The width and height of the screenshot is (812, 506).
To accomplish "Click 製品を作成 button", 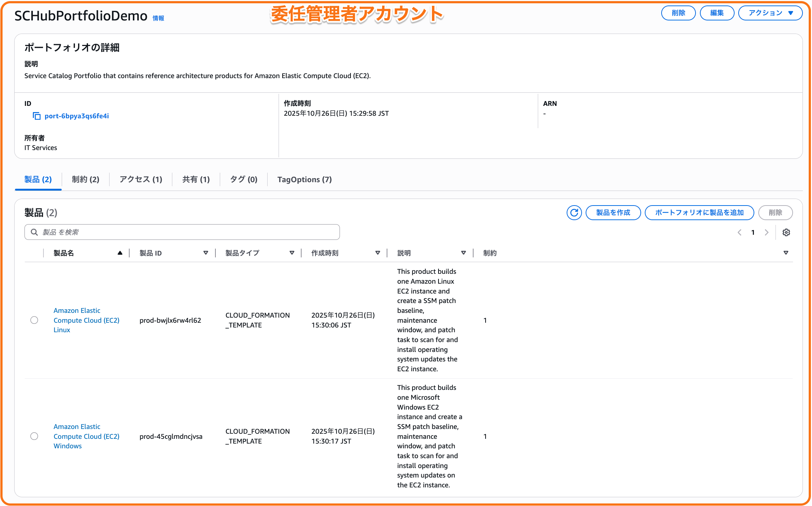I will pos(613,212).
